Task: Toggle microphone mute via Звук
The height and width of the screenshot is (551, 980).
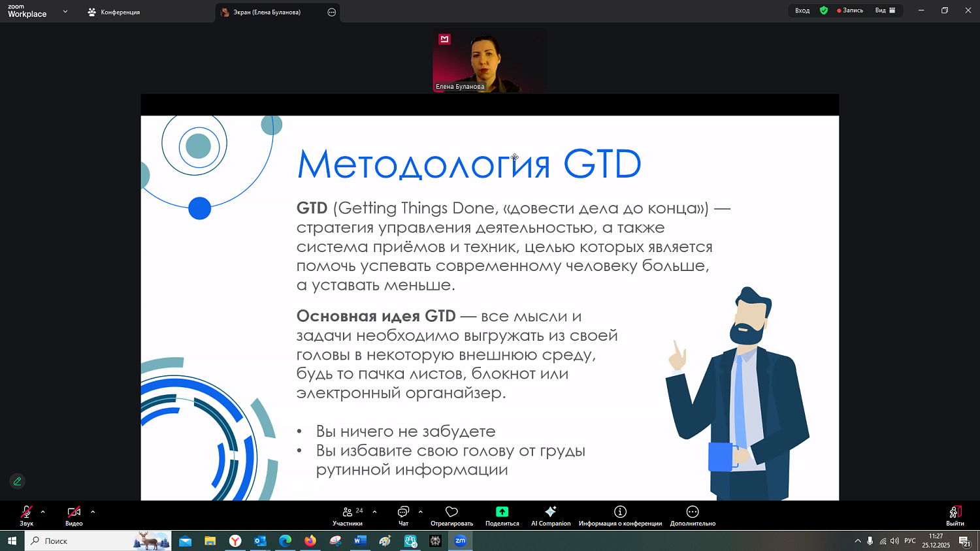Action: (x=26, y=515)
